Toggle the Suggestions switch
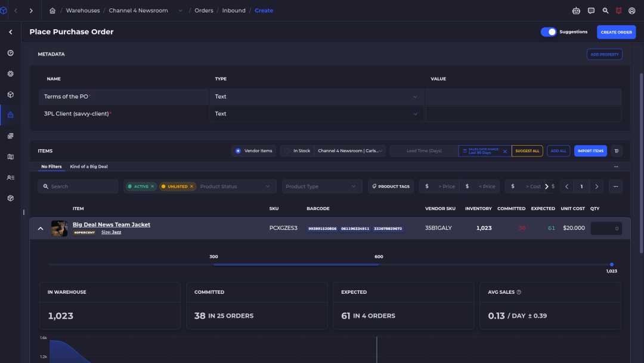This screenshot has height=363, width=644. (549, 32)
